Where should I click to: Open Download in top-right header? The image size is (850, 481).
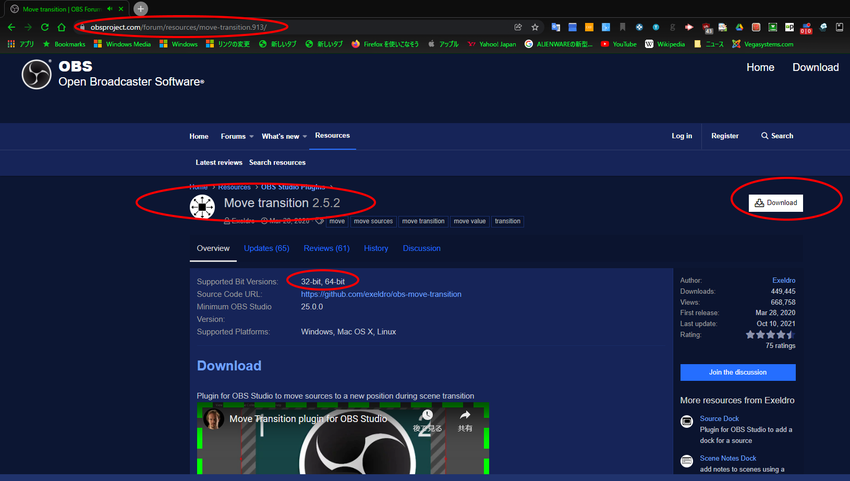815,67
